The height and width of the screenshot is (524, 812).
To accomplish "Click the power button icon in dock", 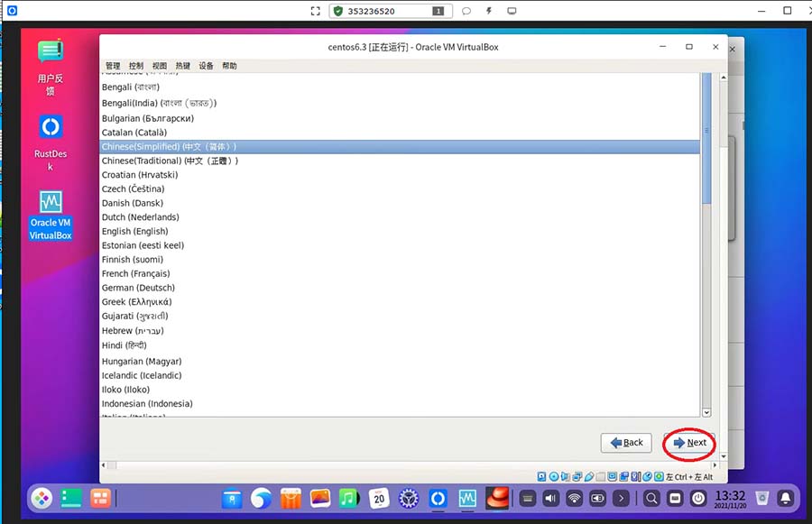I will coord(698,499).
